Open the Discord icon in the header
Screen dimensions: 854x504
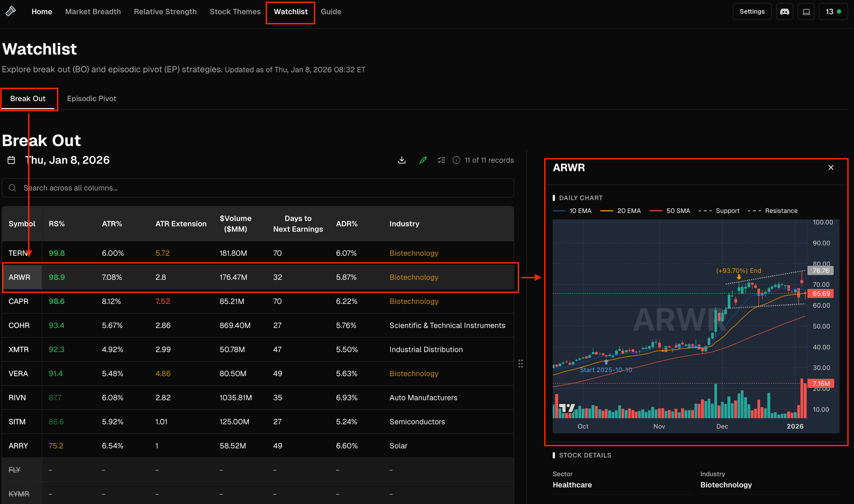784,11
